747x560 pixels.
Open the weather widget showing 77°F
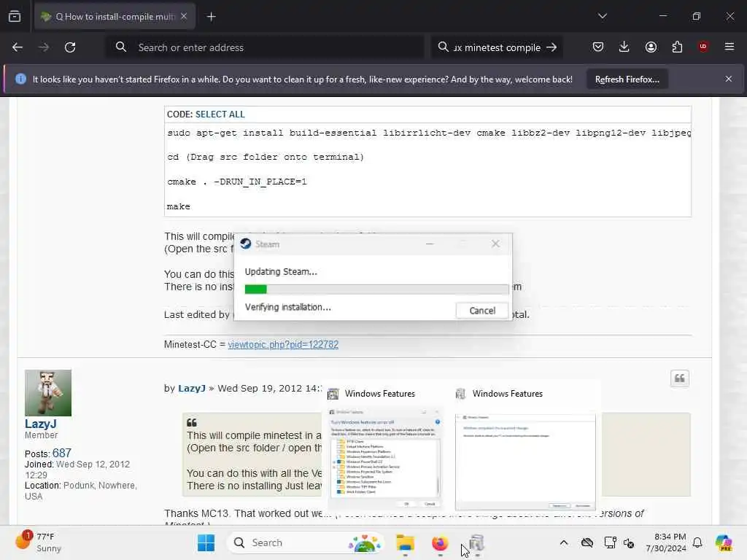coord(38,542)
